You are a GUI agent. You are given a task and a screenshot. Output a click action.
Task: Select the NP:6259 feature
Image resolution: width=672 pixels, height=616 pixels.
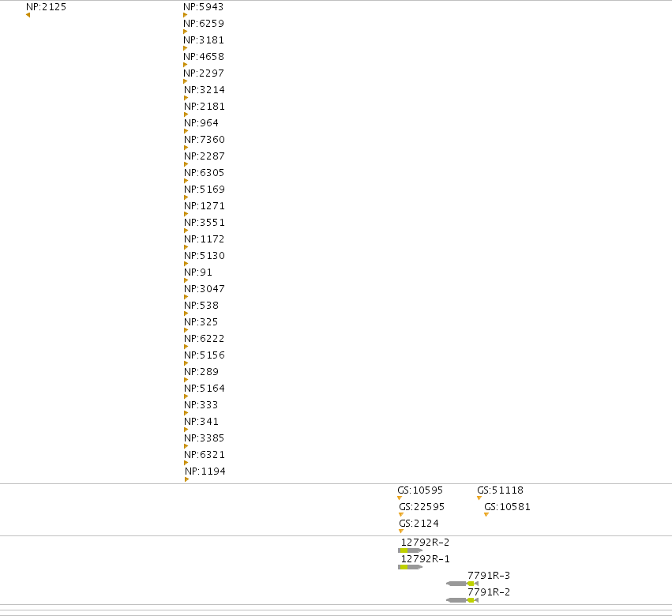[x=204, y=24]
